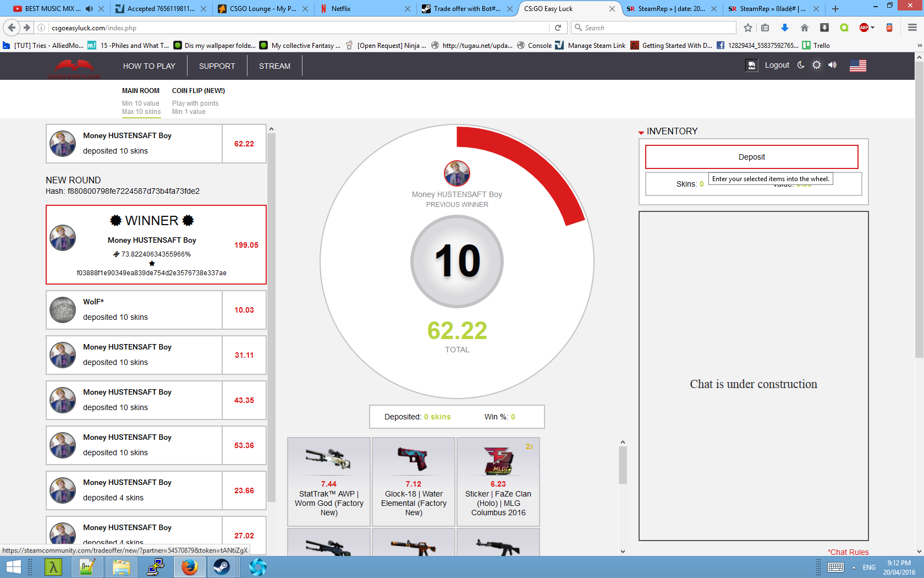Open Firefox downloads blue arrow
The image size is (924, 578).
[x=785, y=28]
